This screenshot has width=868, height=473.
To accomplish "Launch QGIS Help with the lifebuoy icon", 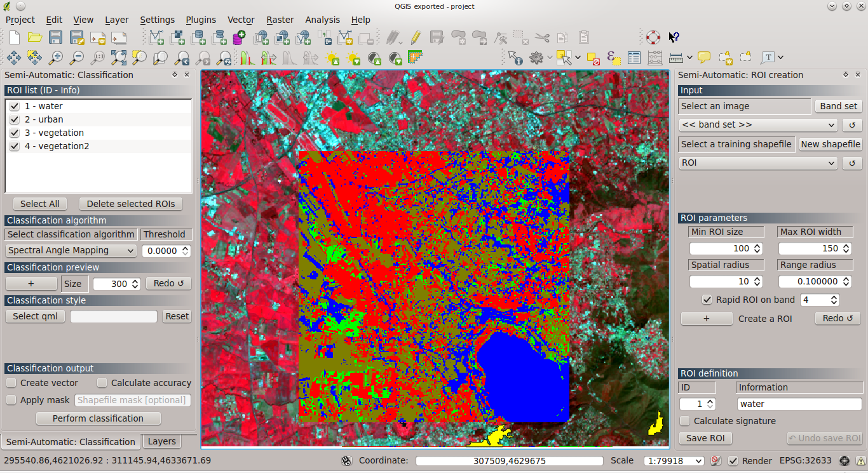I will point(653,37).
